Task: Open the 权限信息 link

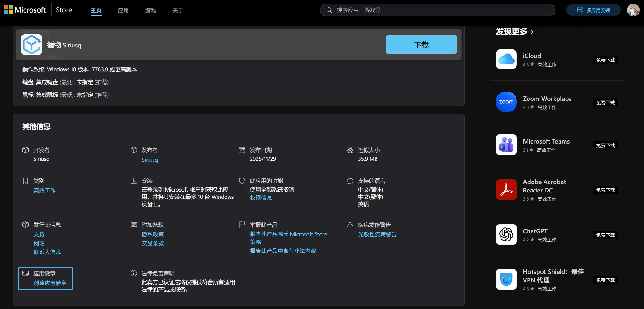Action: click(260, 198)
